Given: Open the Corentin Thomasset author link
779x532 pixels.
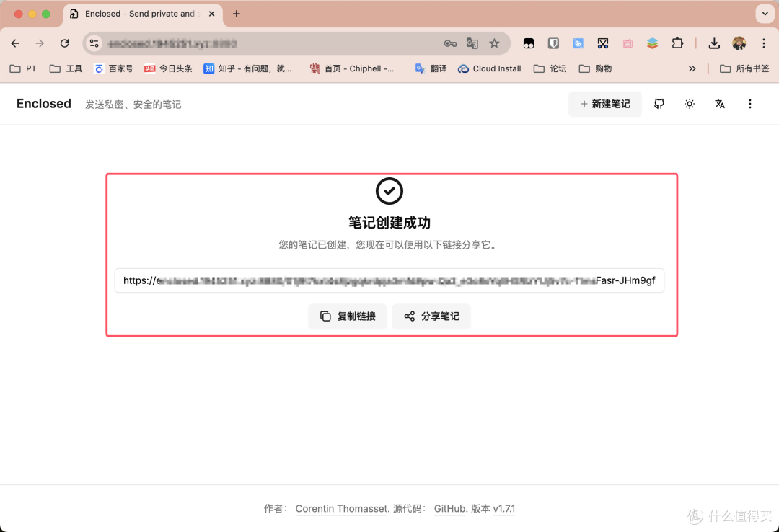Looking at the screenshot, I should pos(341,509).
